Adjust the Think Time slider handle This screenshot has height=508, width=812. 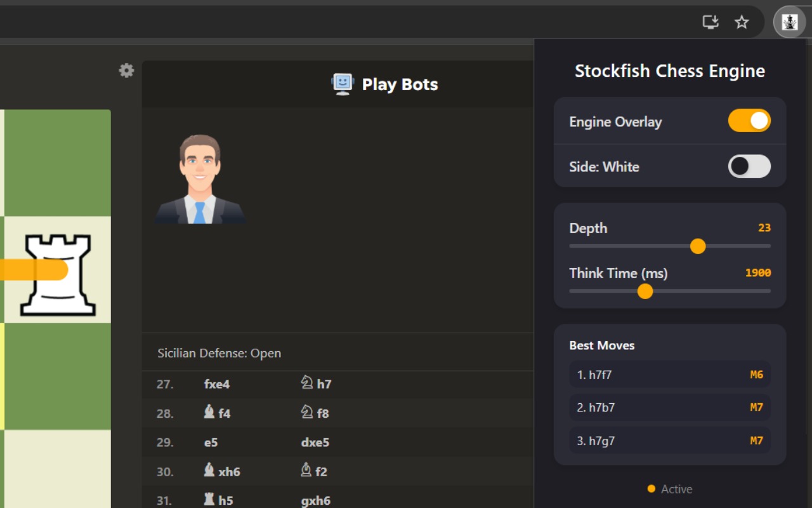click(645, 291)
